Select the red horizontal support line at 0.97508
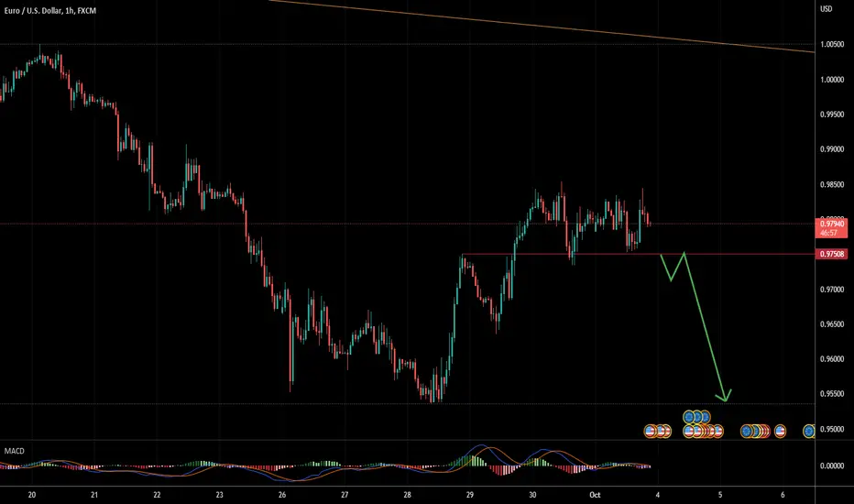 point(639,255)
